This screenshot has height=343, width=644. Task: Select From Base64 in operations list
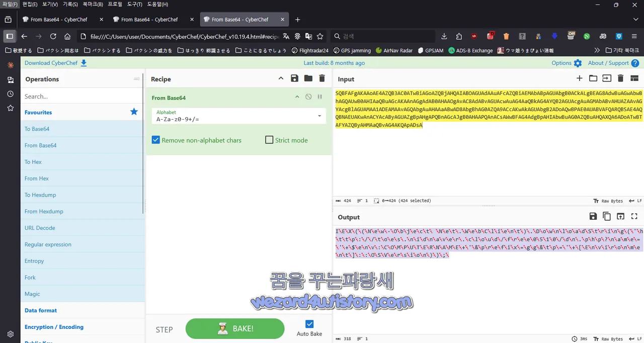tap(82, 145)
